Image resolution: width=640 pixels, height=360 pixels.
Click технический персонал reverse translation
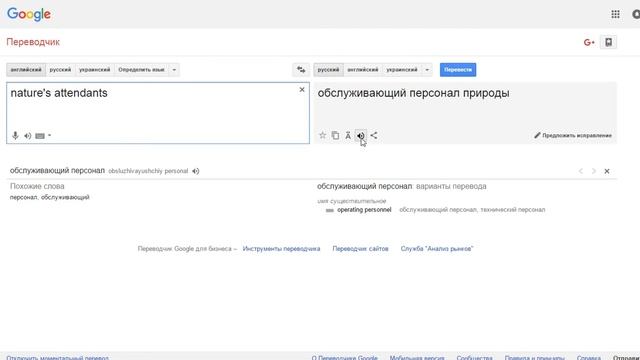coord(513,210)
